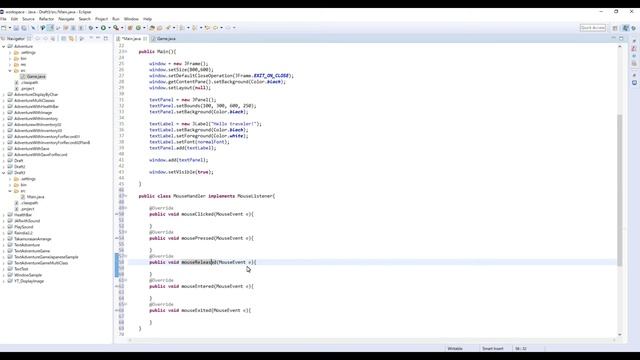Viewport: 640px width, 360px height.
Task: Run the program with green Run icon
Action: coord(103,28)
